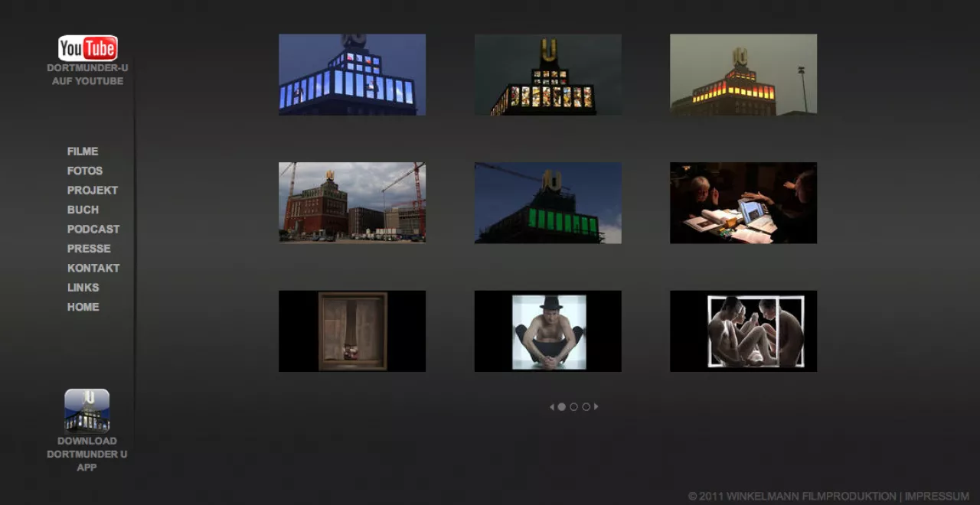
Task: Go to next thumbnail page arrow
Action: [596, 407]
